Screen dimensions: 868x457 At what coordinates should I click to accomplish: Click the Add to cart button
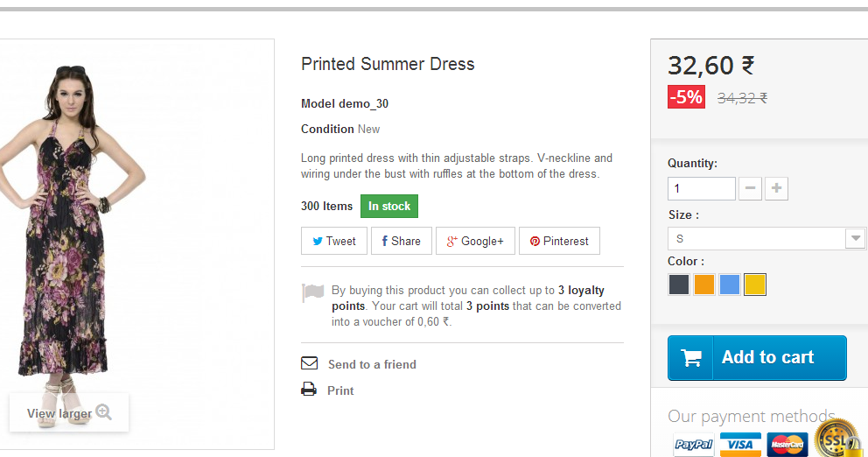click(x=757, y=357)
